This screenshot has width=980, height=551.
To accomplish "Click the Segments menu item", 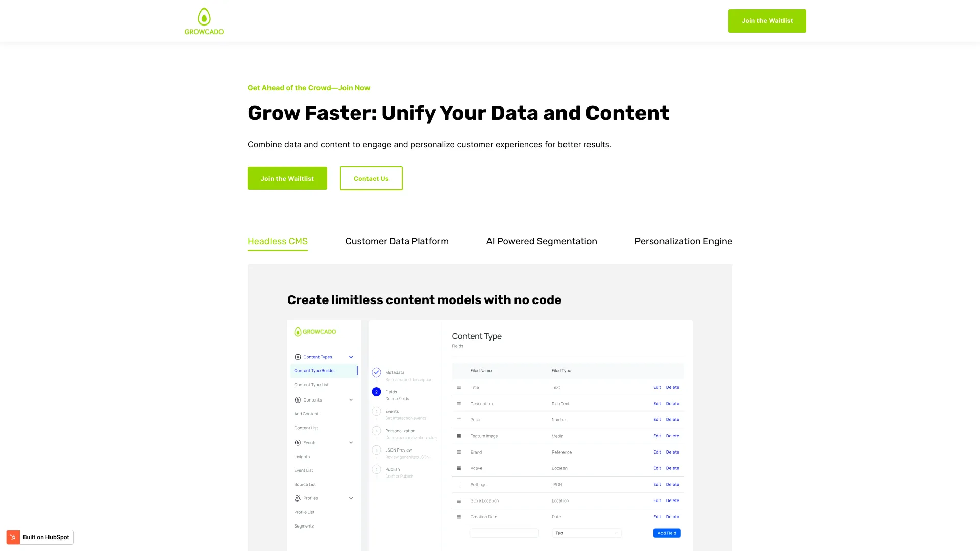I will (x=304, y=526).
